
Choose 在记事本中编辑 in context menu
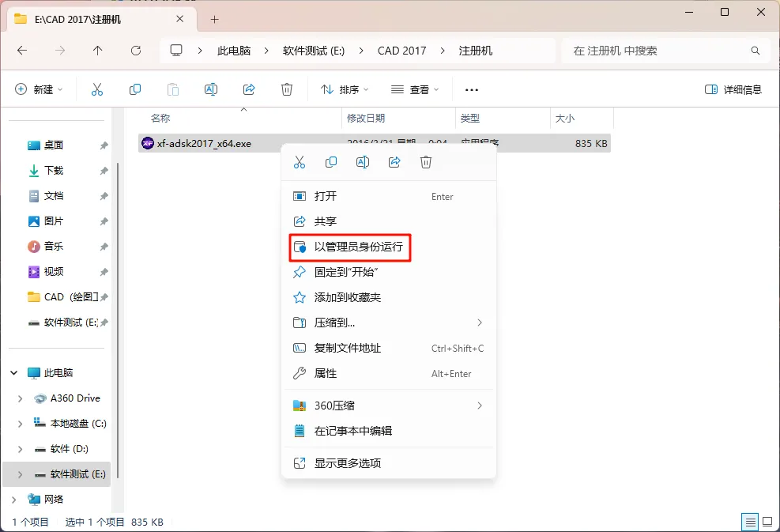click(389, 431)
